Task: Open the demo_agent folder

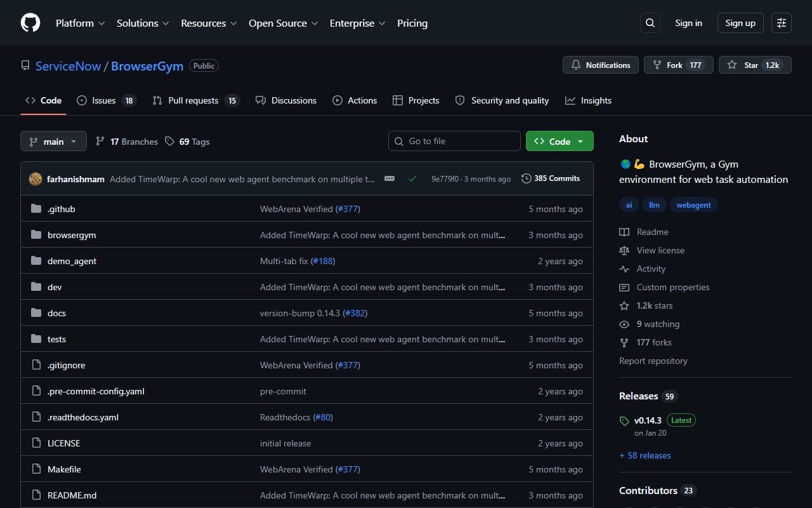Action: tap(72, 261)
